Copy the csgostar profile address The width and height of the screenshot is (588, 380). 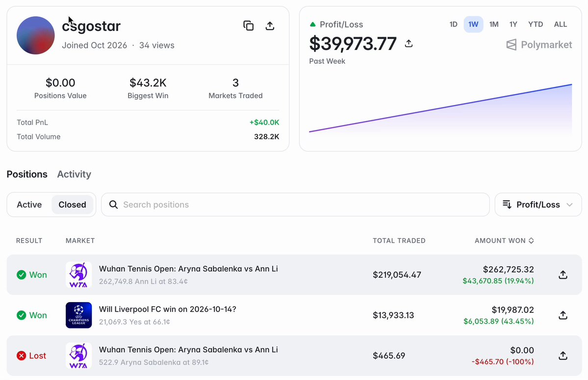tap(248, 26)
